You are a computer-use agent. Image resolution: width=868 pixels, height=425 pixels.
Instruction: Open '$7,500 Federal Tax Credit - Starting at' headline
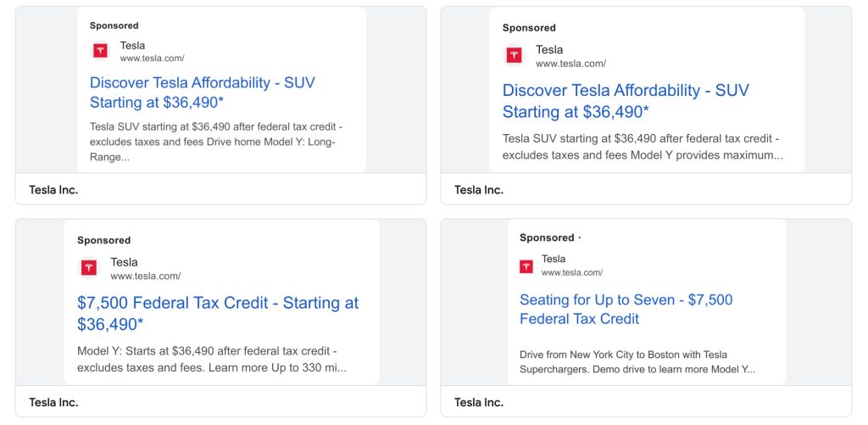point(217,313)
